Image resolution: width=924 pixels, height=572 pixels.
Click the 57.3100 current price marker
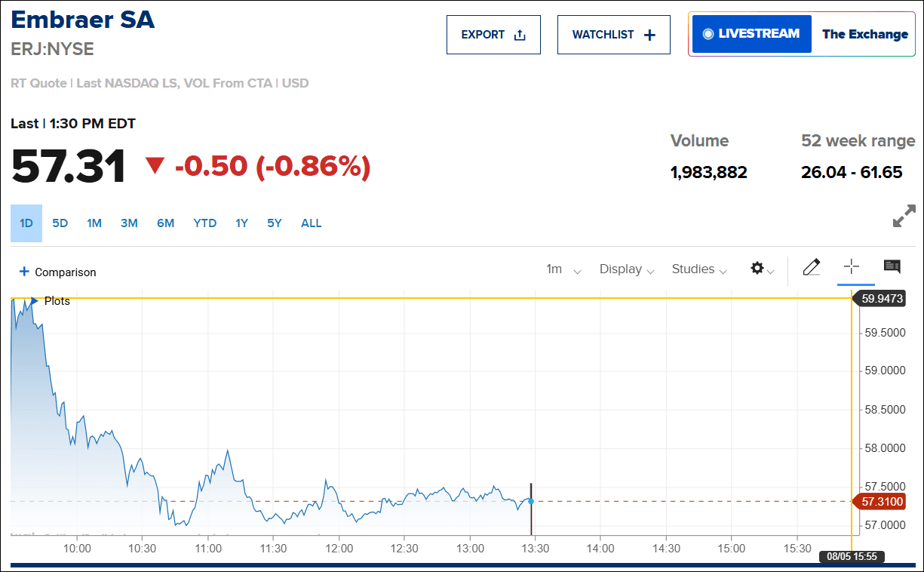(x=881, y=501)
